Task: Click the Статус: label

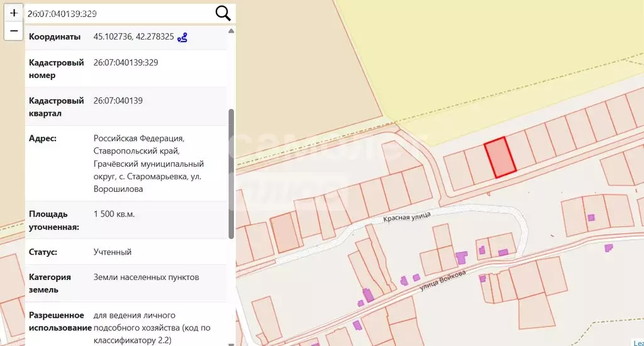Action: pyautogui.click(x=43, y=252)
